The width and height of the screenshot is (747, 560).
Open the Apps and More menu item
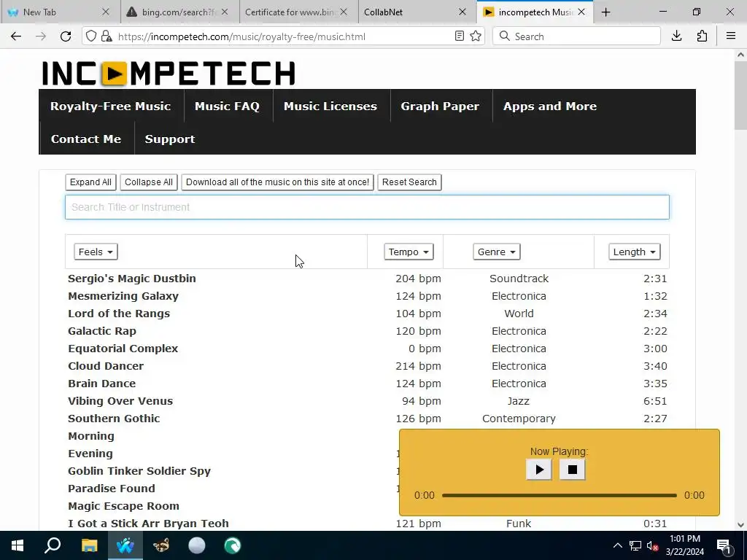(x=550, y=106)
